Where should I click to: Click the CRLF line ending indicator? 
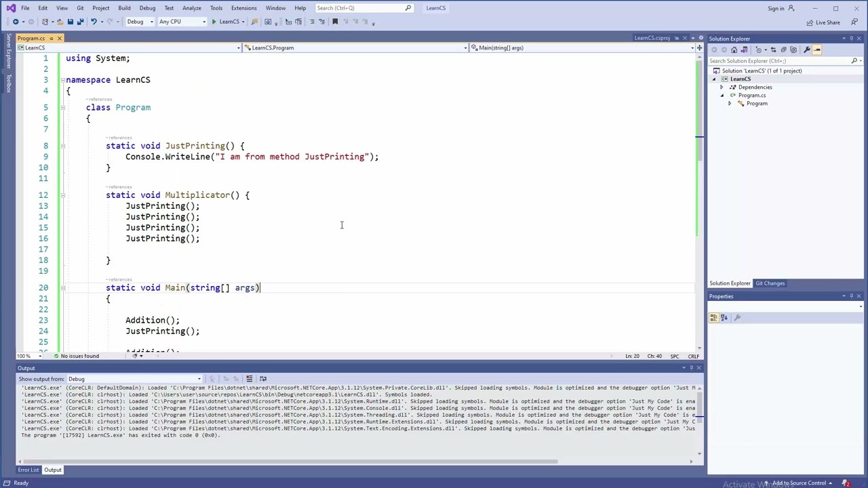(x=693, y=356)
